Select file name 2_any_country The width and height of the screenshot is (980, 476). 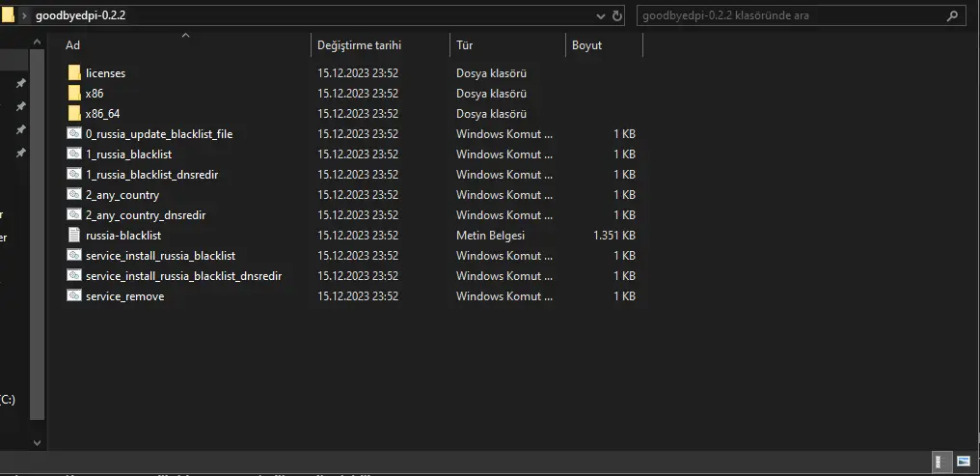click(122, 194)
